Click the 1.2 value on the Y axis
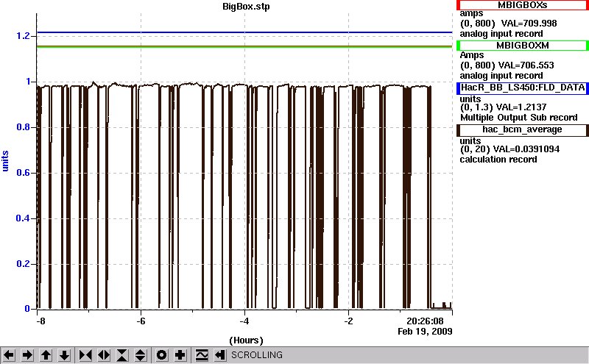 23,36
